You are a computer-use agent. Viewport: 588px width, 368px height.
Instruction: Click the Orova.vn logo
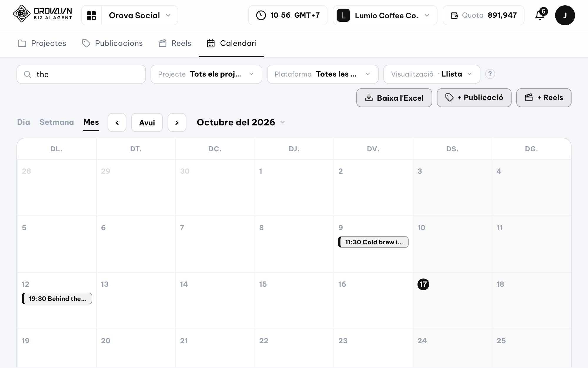coord(43,14)
